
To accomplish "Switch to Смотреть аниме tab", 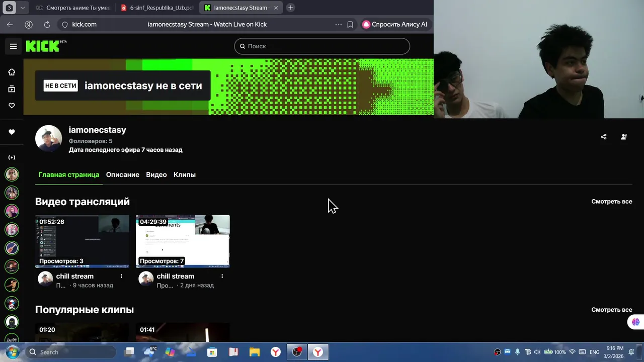I will (x=73, y=8).
